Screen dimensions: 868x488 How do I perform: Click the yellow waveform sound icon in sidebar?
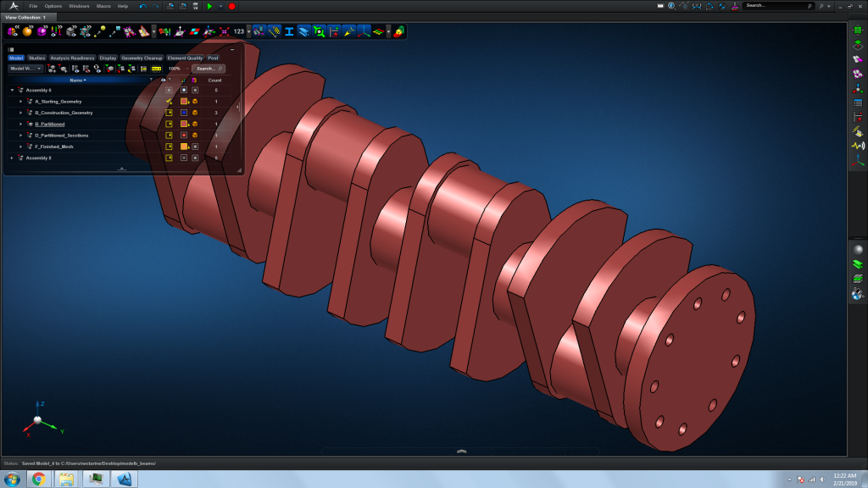[858, 146]
